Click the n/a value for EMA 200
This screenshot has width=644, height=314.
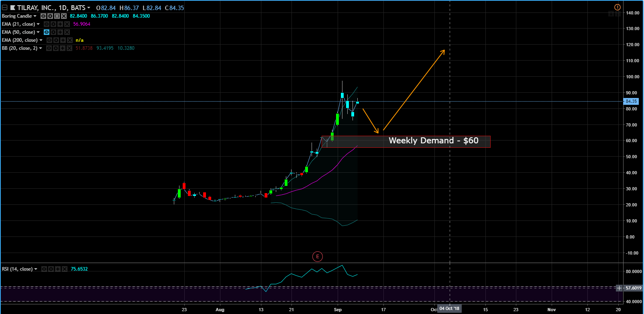[79, 40]
